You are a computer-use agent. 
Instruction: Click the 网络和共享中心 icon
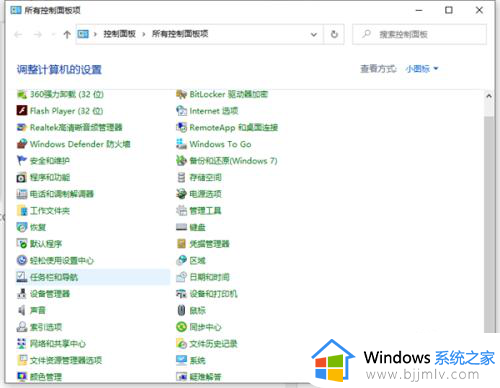pyautogui.click(x=22, y=344)
